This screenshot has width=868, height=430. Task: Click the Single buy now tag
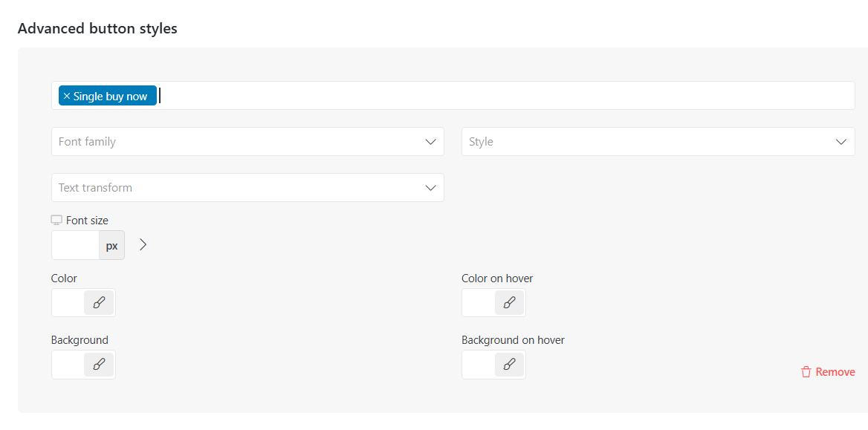click(110, 97)
